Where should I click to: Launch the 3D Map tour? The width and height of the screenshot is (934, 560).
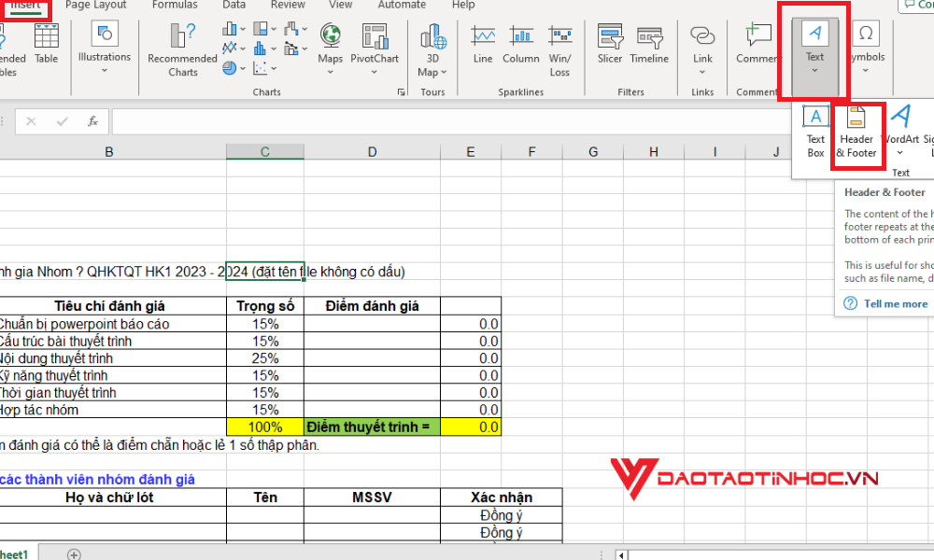[433, 50]
